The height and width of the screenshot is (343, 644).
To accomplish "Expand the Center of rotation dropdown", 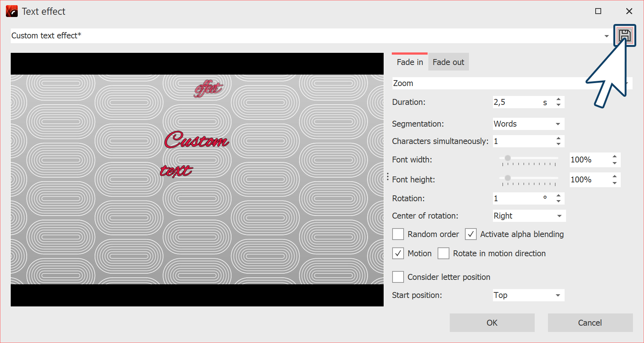I will (529, 216).
